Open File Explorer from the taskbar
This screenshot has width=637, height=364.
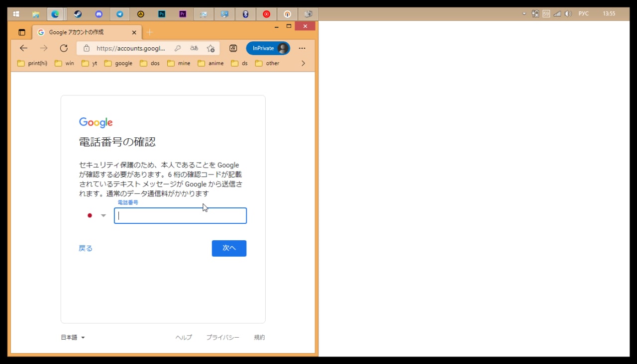coord(36,14)
